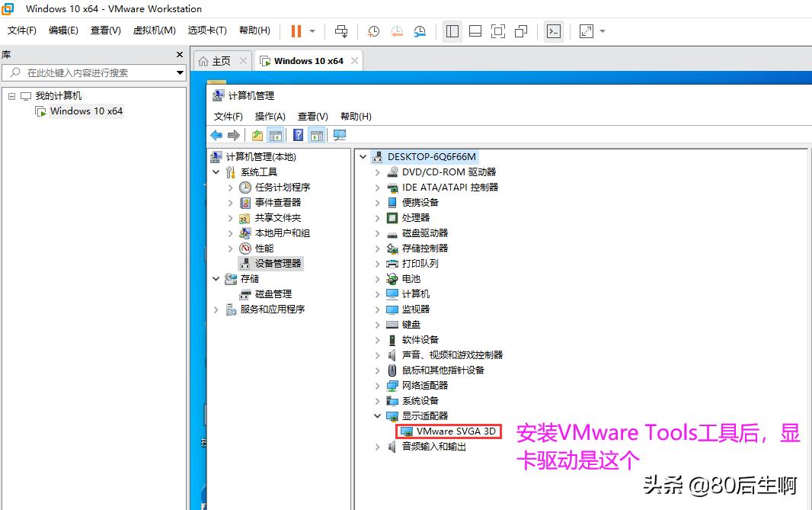
Task: Enter full screen mode
Action: click(498, 31)
